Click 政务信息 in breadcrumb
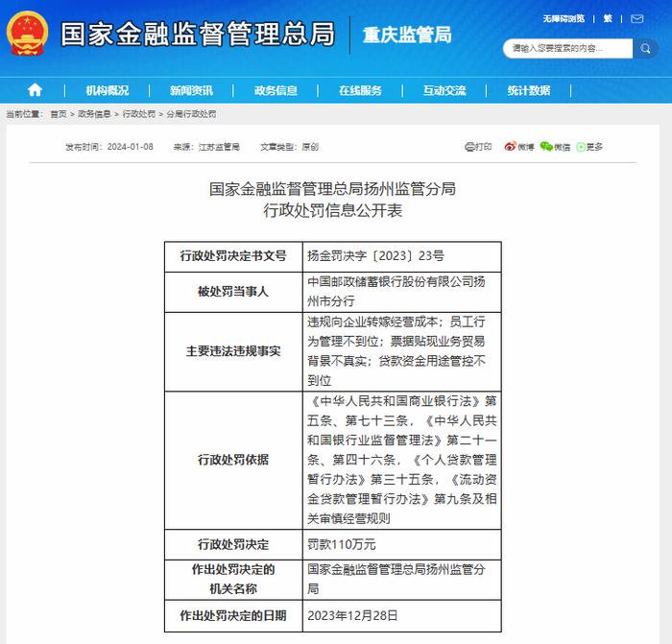This screenshot has width=672, height=644. (x=94, y=114)
